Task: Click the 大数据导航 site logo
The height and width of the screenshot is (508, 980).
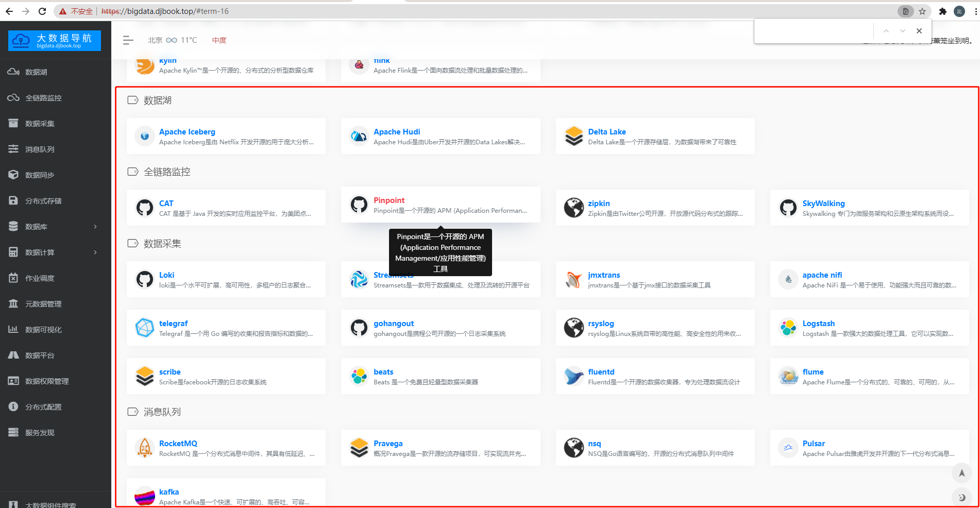Action: click(55, 41)
